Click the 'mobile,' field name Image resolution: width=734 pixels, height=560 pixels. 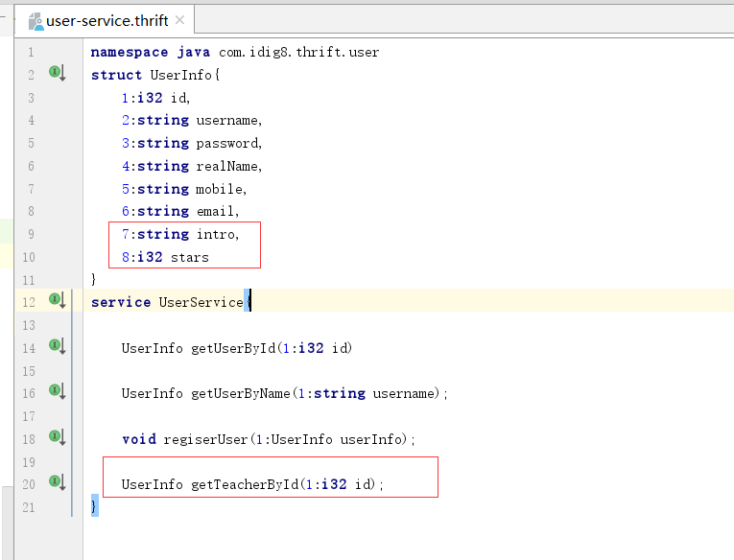[x=221, y=189]
